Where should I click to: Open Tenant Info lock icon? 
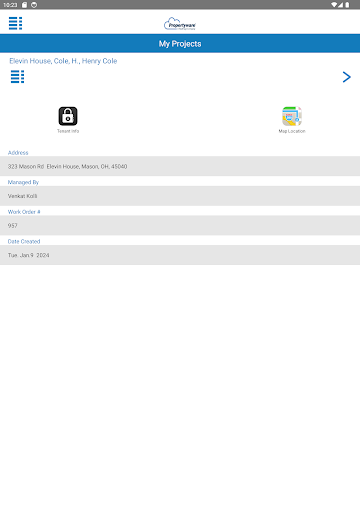pos(68,116)
